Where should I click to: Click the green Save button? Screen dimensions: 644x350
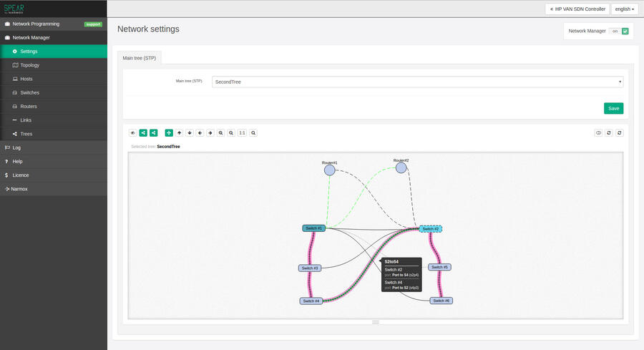(x=613, y=108)
